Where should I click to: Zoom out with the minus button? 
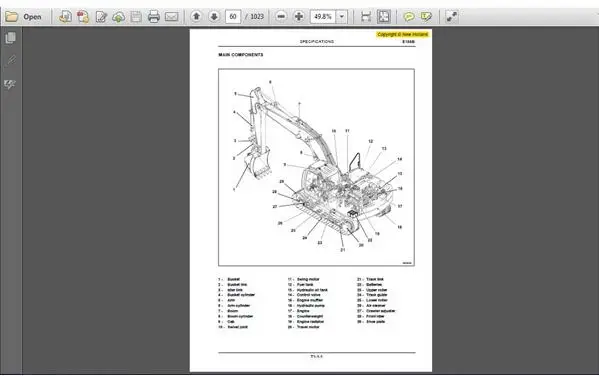281,16
